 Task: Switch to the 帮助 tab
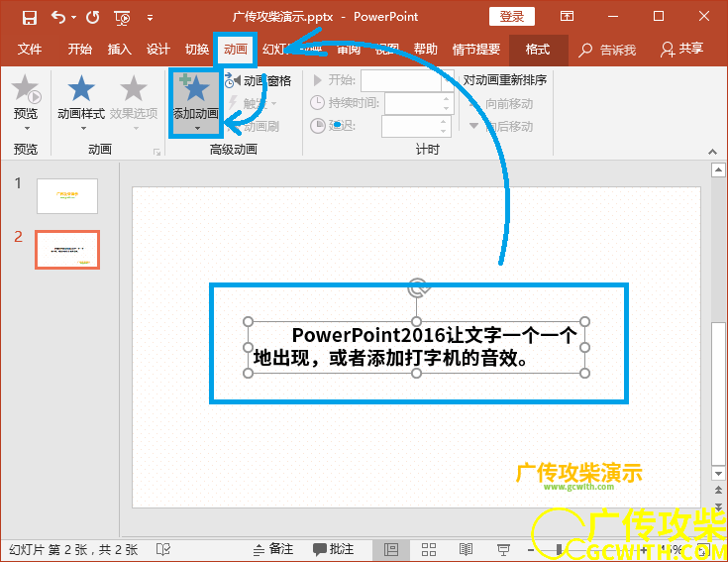[x=426, y=49]
